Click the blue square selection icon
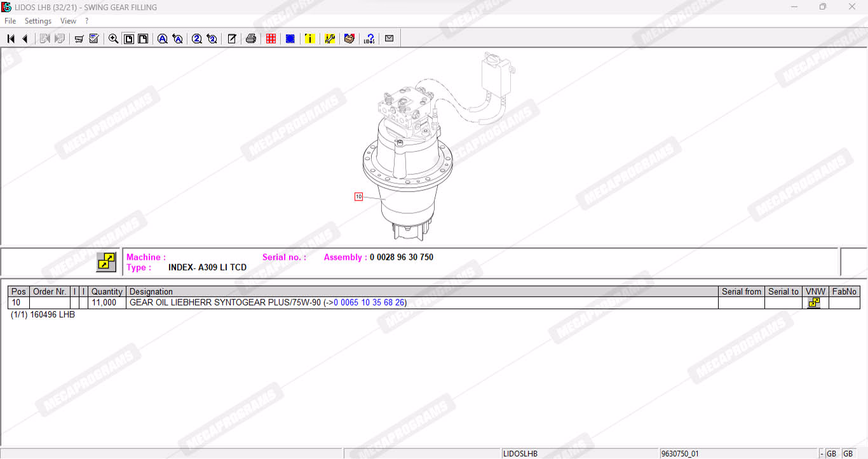 (x=290, y=39)
